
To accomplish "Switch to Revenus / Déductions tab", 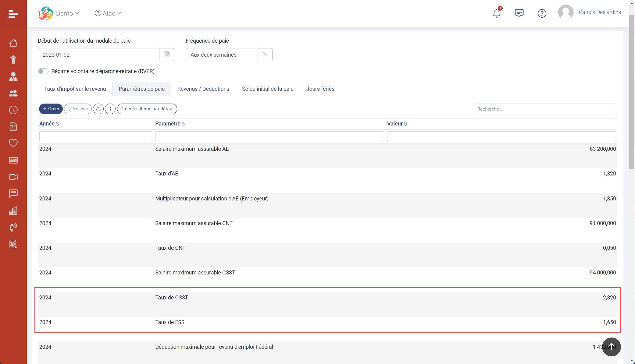I will 203,89.
